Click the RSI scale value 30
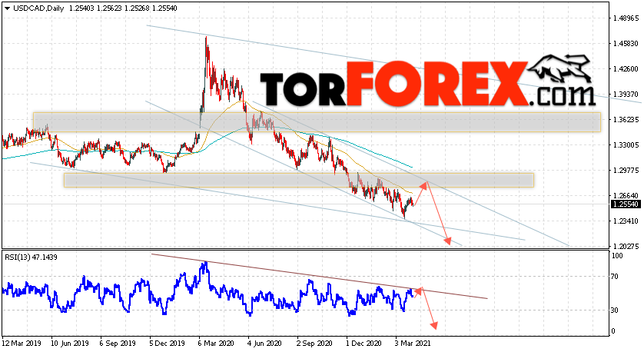Image resolution: width=644 pixels, height=352 pixels. tap(615, 310)
